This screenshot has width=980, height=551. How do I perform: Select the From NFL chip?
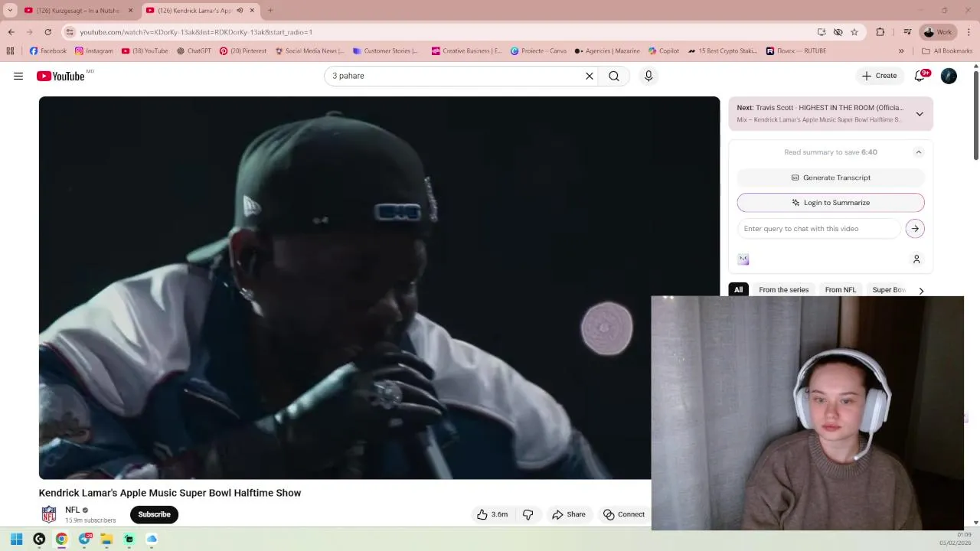pyautogui.click(x=841, y=290)
